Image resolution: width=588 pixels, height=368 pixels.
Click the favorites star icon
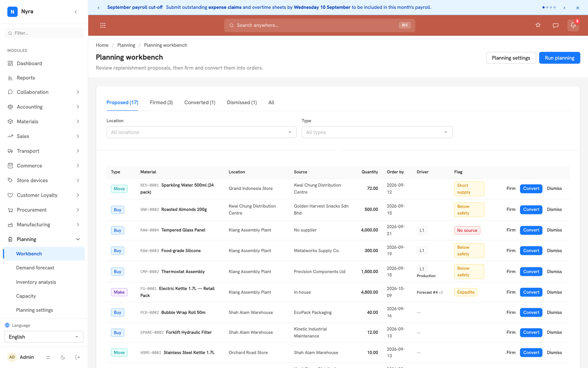coord(538,25)
